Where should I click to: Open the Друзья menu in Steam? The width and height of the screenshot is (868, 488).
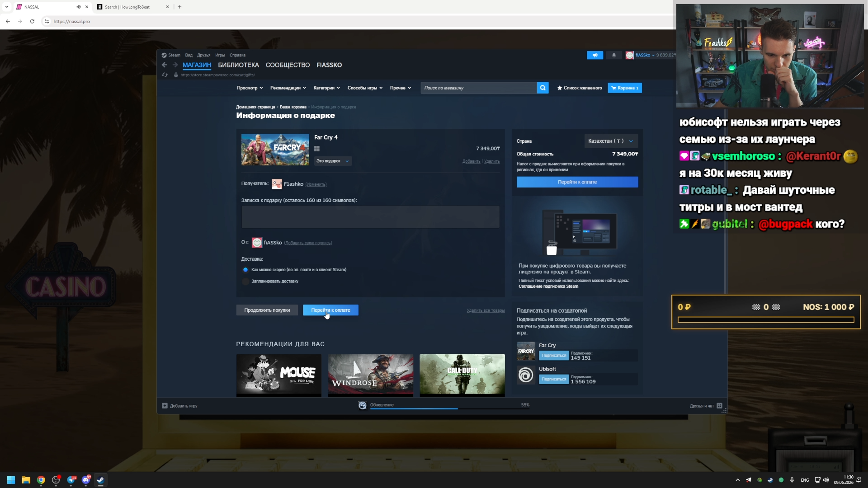point(203,55)
